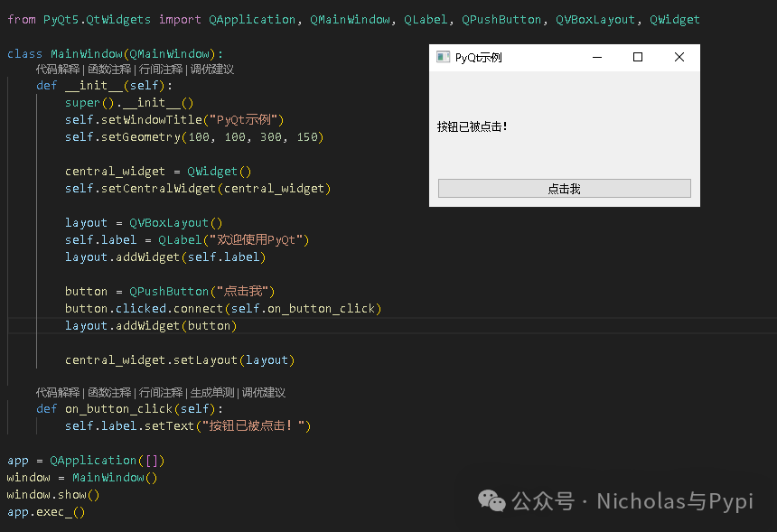Click the class MainWindow(QMainWindow) line
This screenshot has height=532, width=777.
pos(115,54)
